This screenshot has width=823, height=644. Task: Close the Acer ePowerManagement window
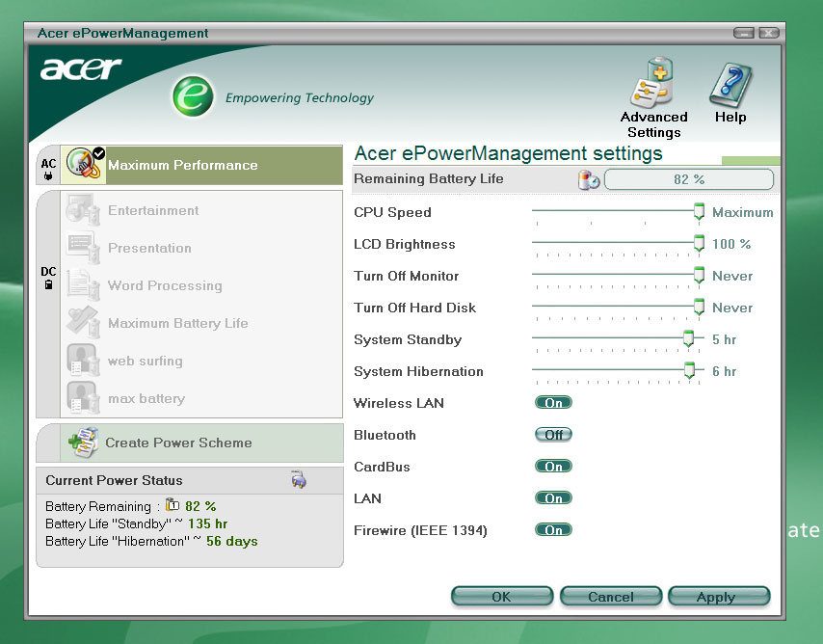(769, 33)
